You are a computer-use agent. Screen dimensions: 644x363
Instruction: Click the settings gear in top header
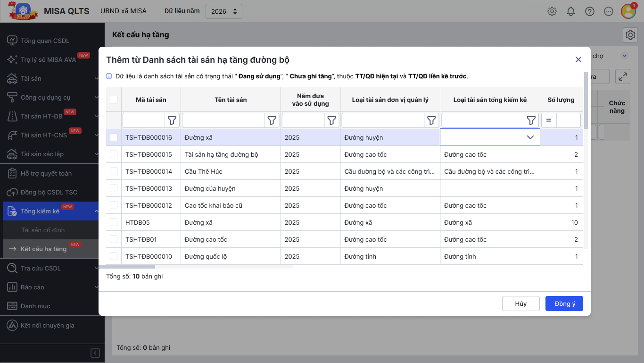(x=552, y=11)
